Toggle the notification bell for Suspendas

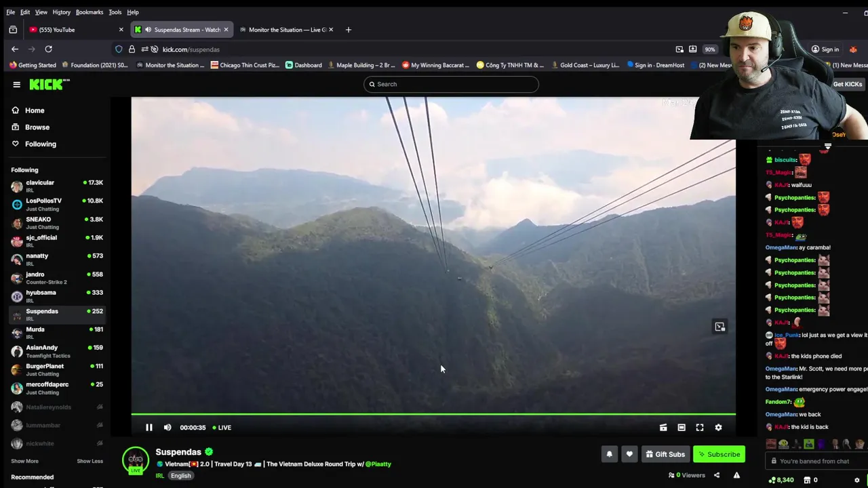point(609,454)
